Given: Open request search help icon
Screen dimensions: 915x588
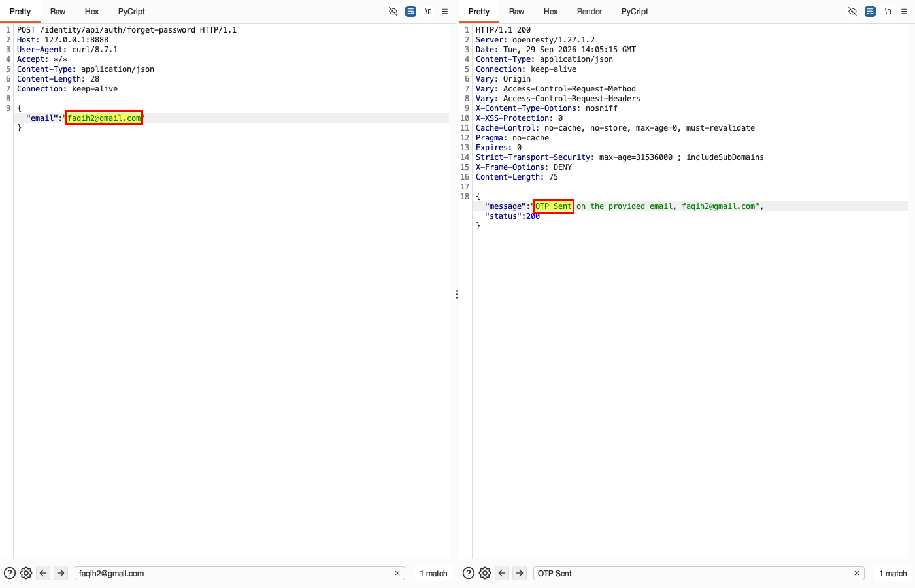Looking at the screenshot, I should (x=10, y=573).
